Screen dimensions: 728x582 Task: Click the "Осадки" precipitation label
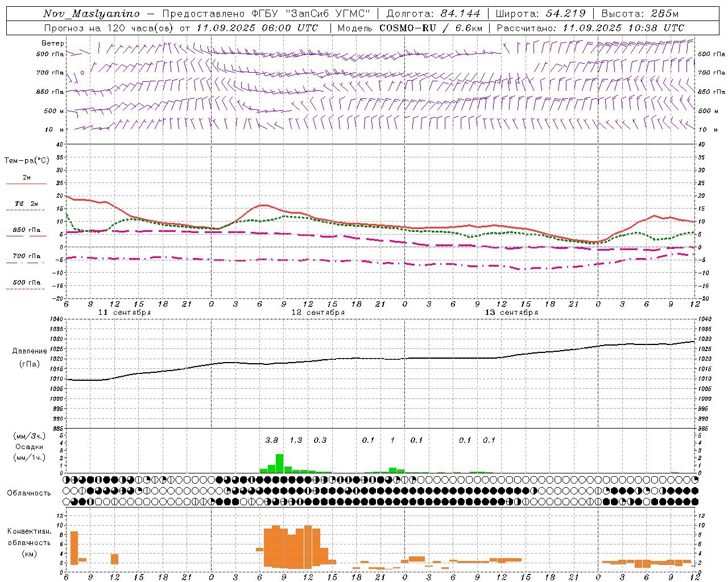pos(30,447)
